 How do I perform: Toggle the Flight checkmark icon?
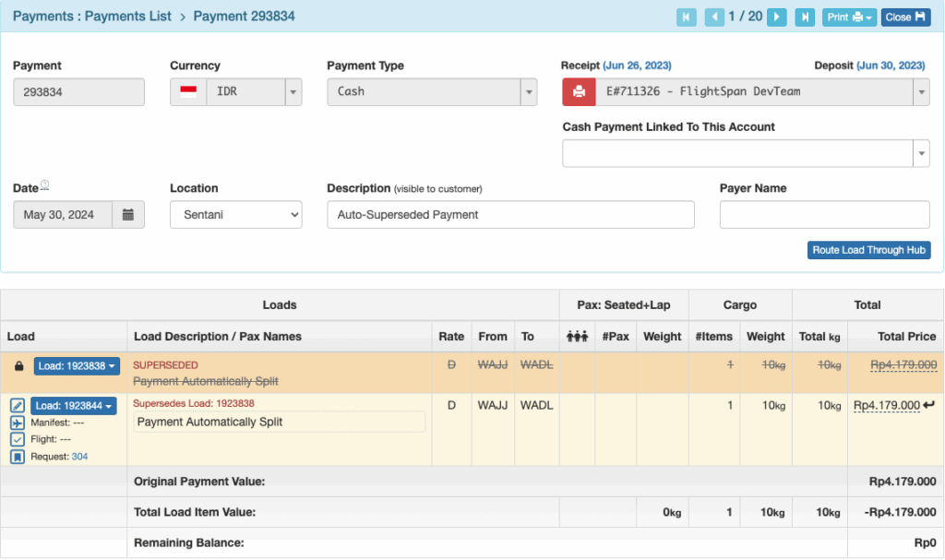(x=18, y=439)
